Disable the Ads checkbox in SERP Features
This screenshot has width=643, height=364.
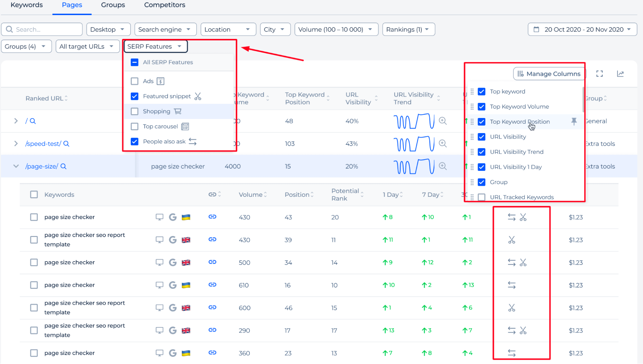135,81
